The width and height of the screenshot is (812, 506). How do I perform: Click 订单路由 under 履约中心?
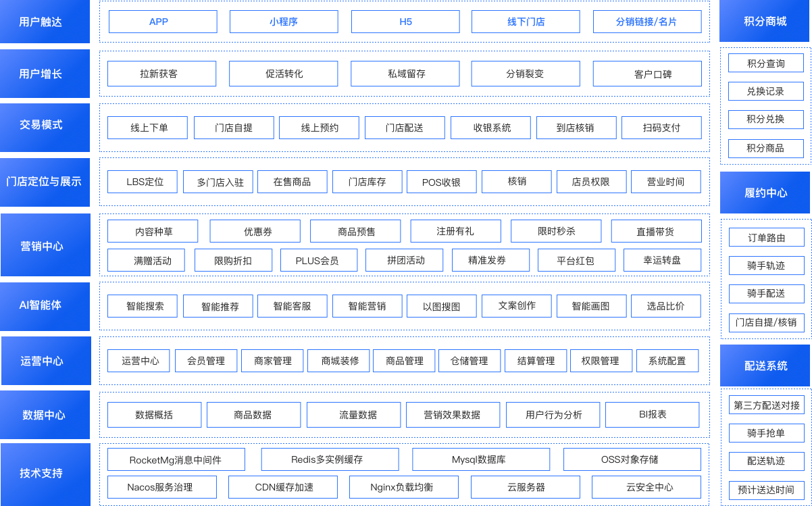[x=766, y=238]
